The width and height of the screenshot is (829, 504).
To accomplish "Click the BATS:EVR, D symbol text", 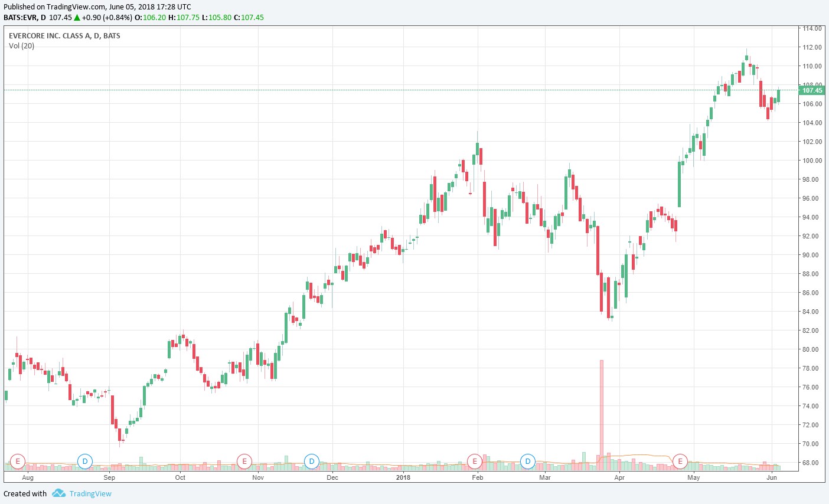I will pos(25,18).
